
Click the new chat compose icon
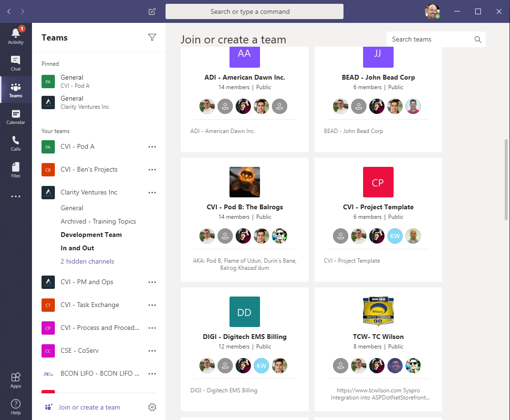(x=152, y=12)
